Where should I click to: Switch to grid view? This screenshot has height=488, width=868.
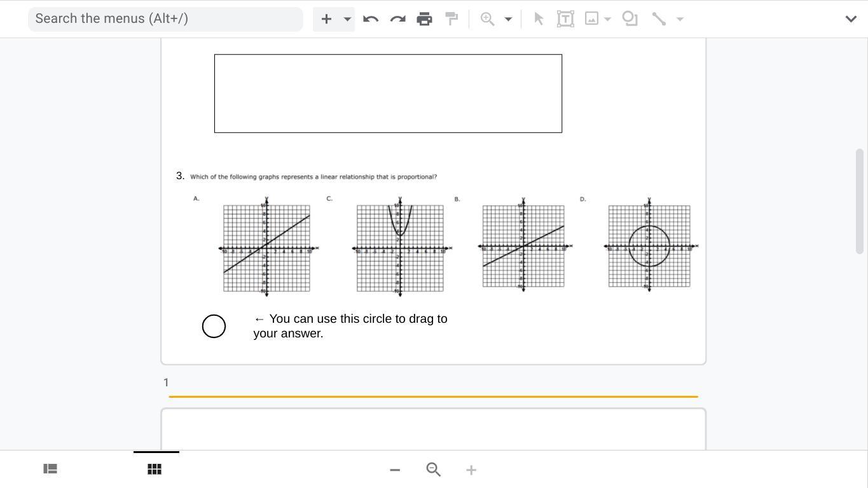click(155, 469)
